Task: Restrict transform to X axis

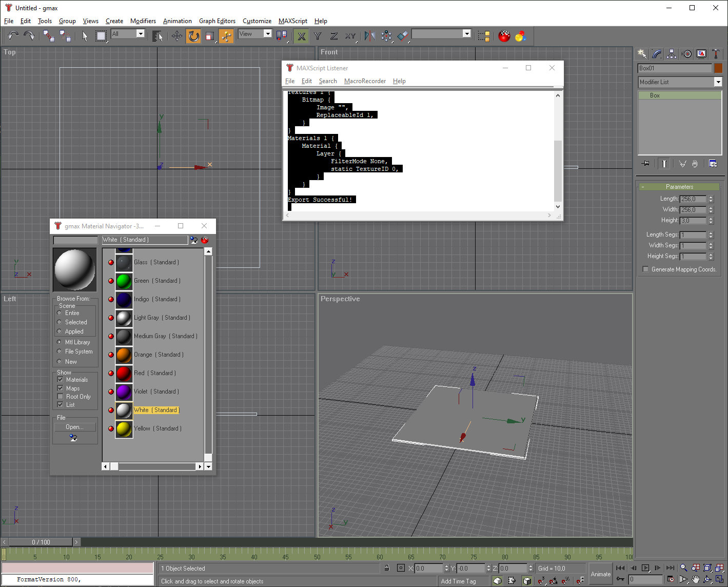Action: pyautogui.click(x=302, y=36)
